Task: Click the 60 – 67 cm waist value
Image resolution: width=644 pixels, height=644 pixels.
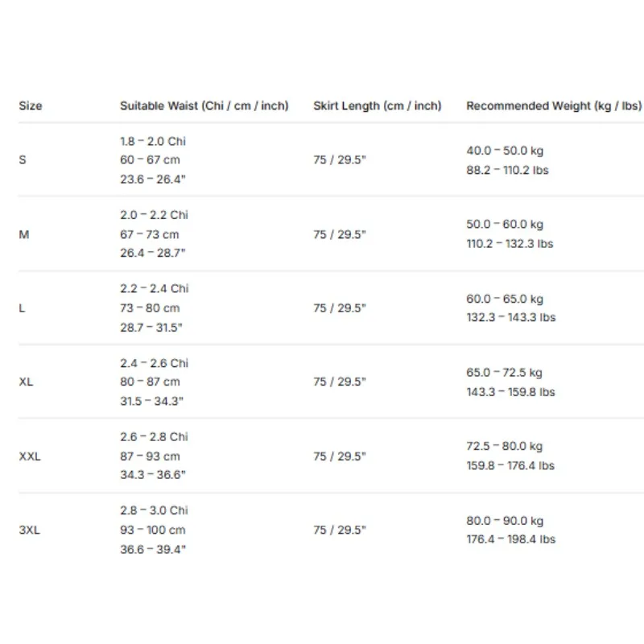Action: pos(150,159)
